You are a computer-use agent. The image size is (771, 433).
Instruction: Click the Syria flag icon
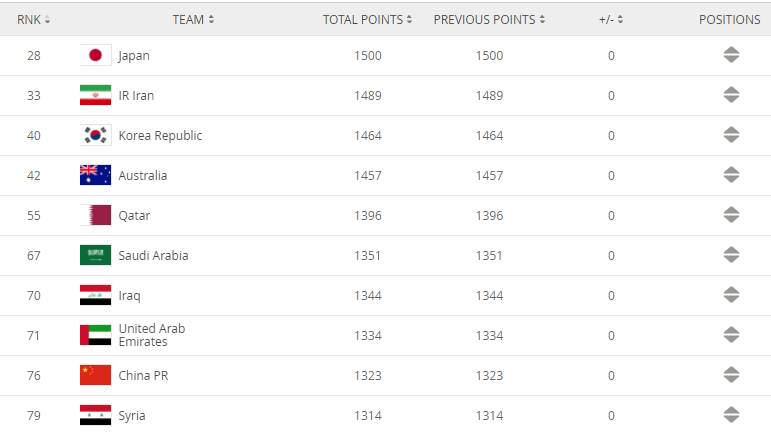[95, 415]
